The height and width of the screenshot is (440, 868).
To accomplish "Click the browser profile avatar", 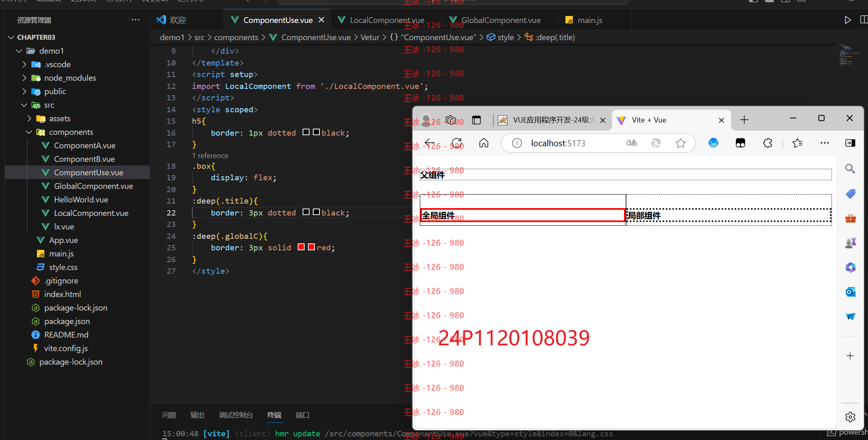I will click(x=426, y=120).
